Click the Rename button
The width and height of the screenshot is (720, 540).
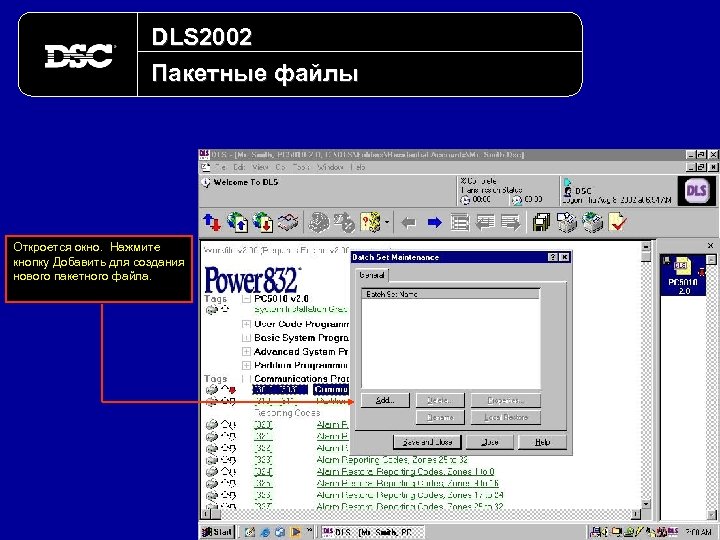[x=440, y=417]
